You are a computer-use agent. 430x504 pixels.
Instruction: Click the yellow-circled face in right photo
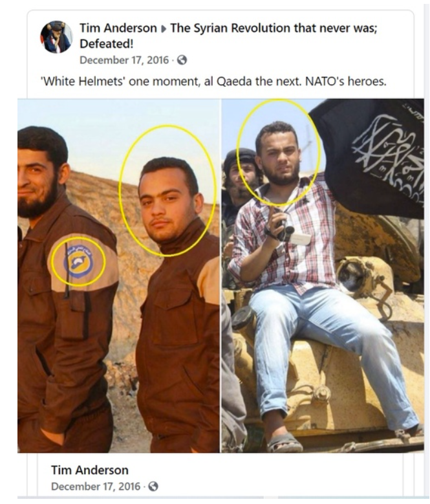[278, 154]
